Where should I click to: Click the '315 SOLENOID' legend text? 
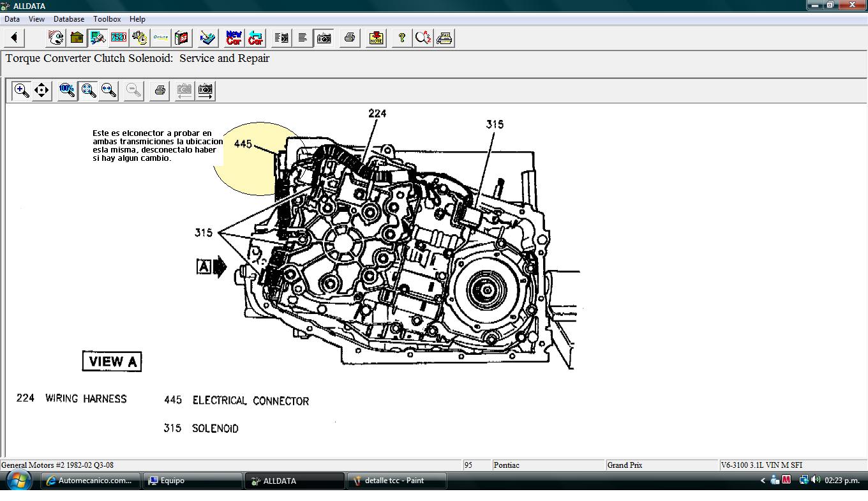[x=201, y=428]
